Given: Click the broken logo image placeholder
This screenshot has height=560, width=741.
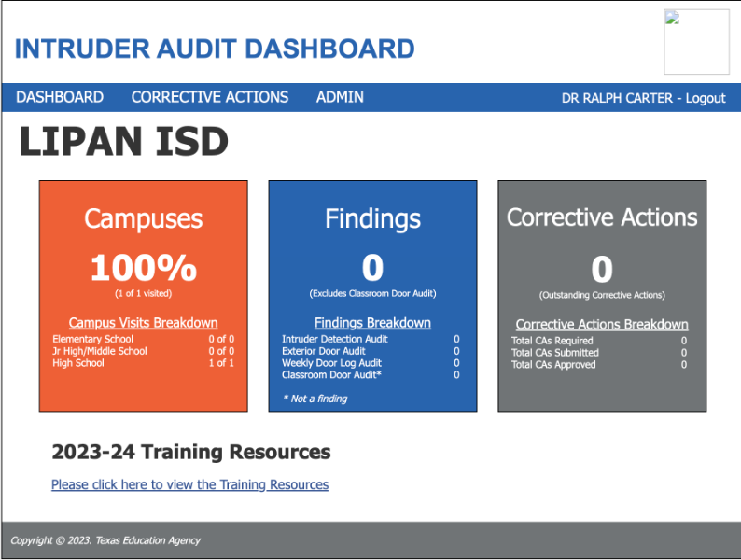Looking at the screenshot, I should click(696, 42).
